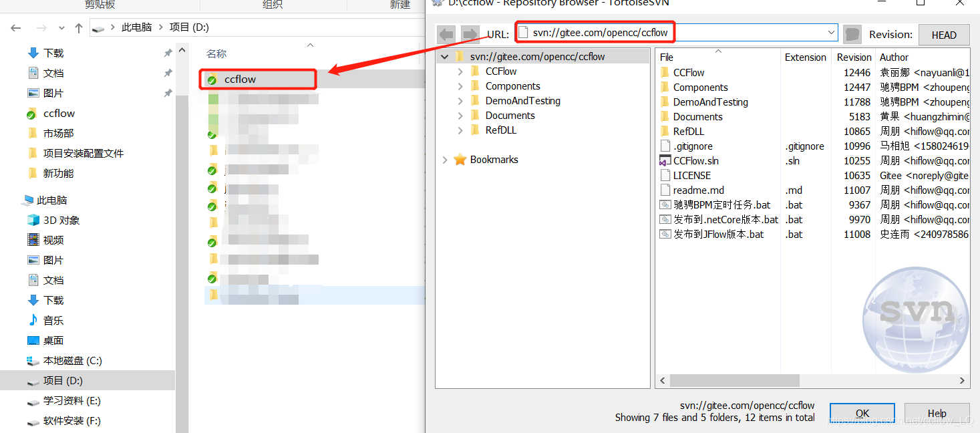The height and width of the screenshot is (433, 980).
Task: Click the gray icon next to URL dropdown
Action: pyautogui.click(x=852, y=34)
